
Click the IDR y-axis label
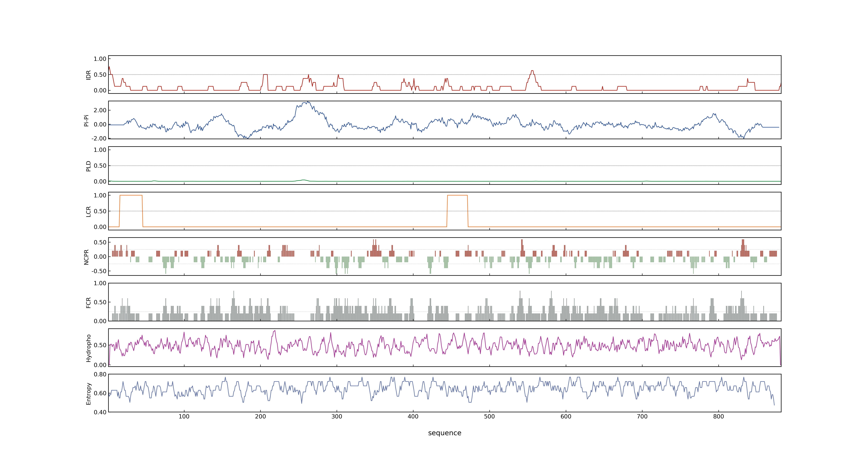point(88,75)
